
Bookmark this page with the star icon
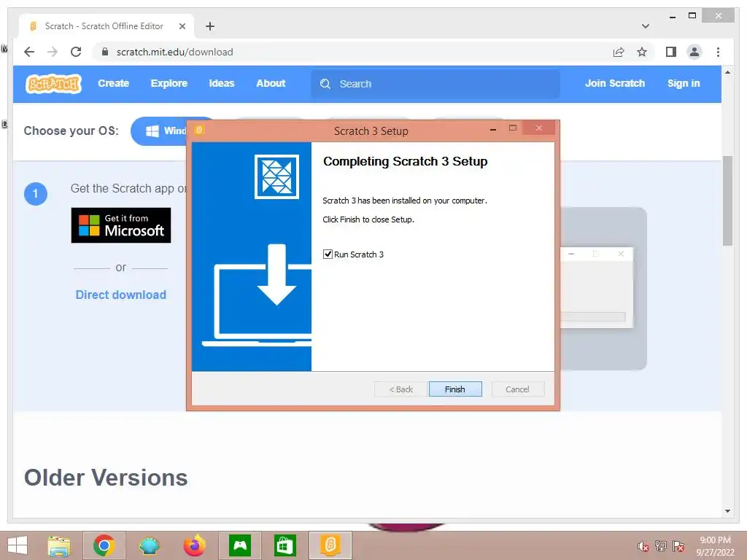(x=642, y=52)
